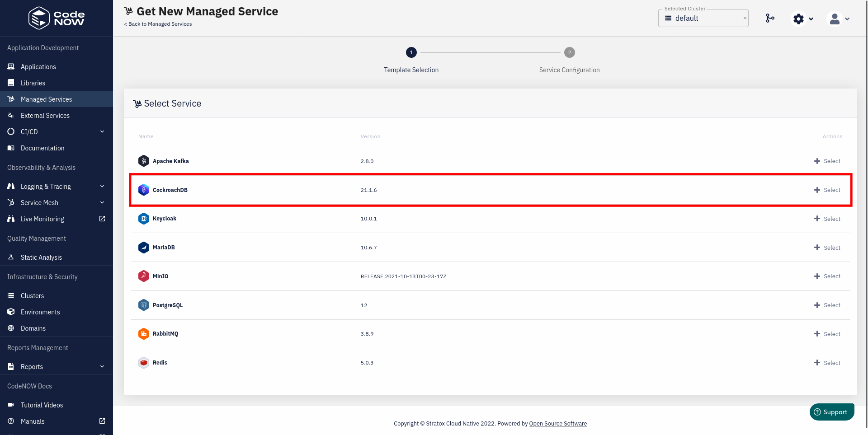Click the Name column header
The width and height of the screenshot is (868, 435).
click(x=146, y=136)
